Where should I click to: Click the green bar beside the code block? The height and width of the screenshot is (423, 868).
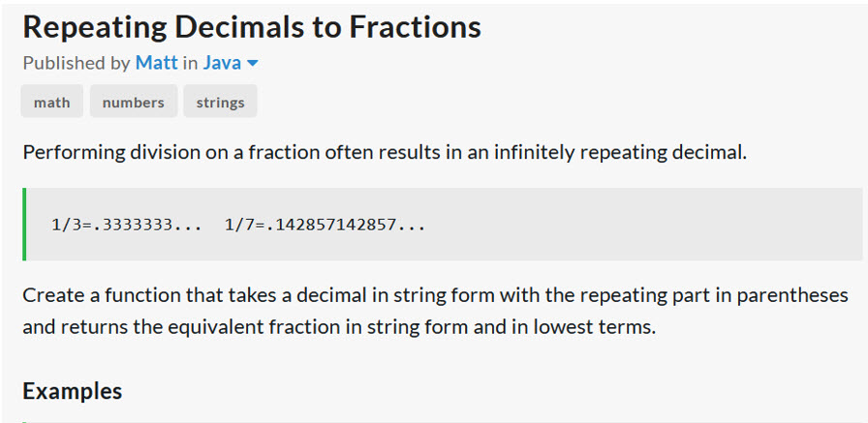click(x=24, y=224)
